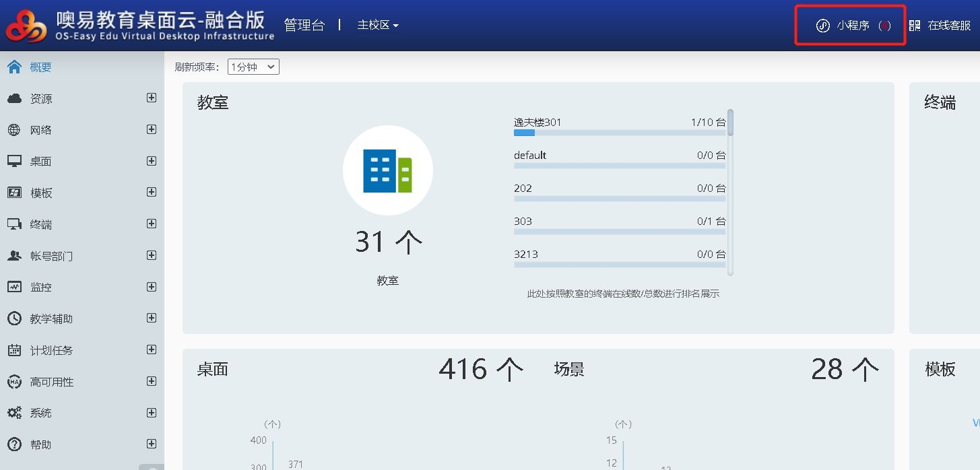Click the 逸夫楼301 classroom progress bar
The image size is (980, 470).
pyautogui.click(x=619, y=133)
